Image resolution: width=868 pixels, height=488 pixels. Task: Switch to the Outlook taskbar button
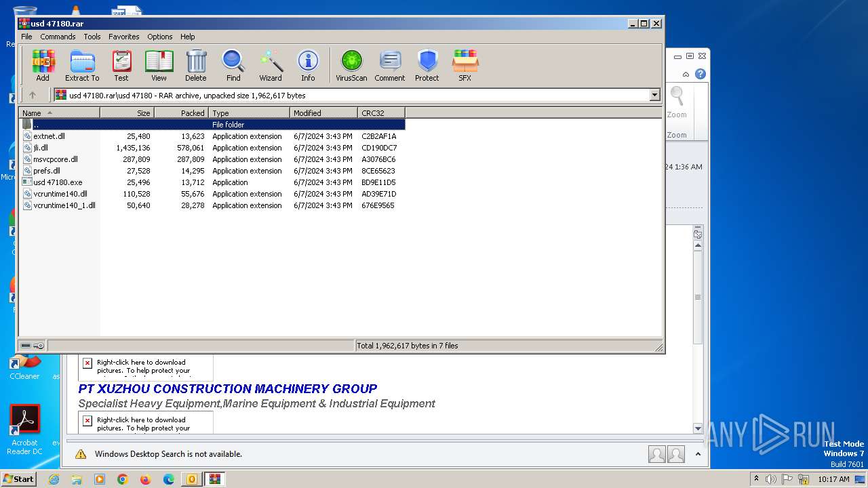click(x=192, y=479)
